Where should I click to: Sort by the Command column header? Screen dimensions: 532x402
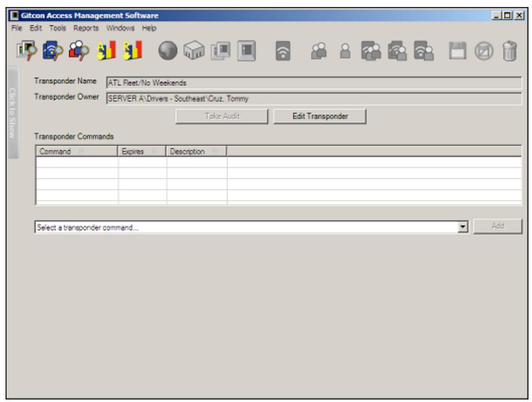point(76,151)
